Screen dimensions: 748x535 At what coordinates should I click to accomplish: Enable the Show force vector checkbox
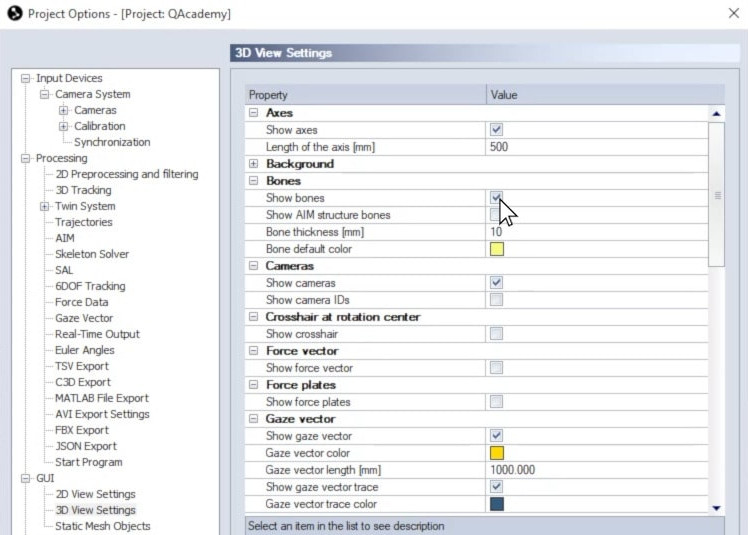(x=496, y=367)
